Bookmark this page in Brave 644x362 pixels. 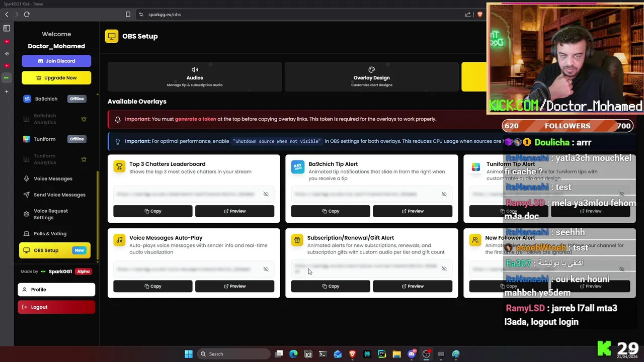pyautogui.click(x=128, y=15)
